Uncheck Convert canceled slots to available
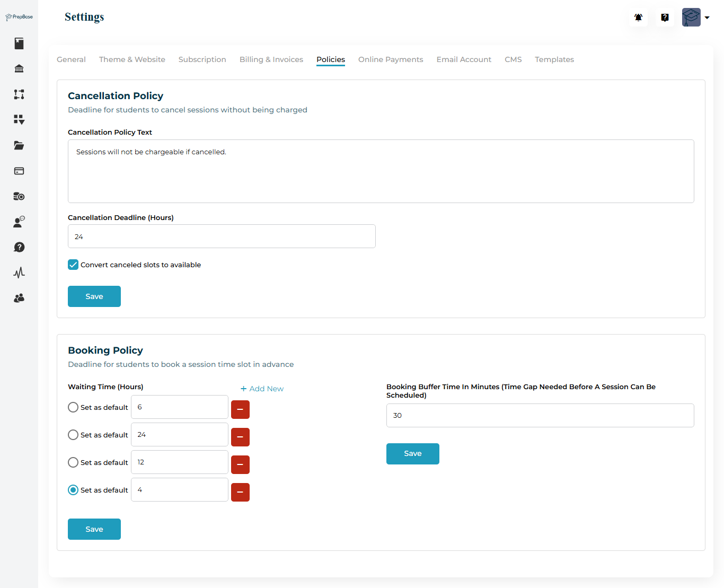Screen dimensions: 724x588 [x=73, y=265]
